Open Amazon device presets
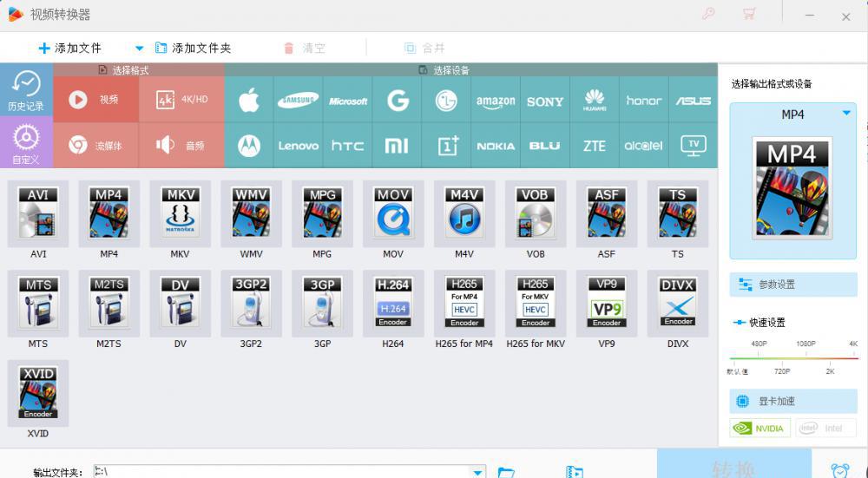Image resolution: width=868 pixels, height=478 pixels. [496, 100]
